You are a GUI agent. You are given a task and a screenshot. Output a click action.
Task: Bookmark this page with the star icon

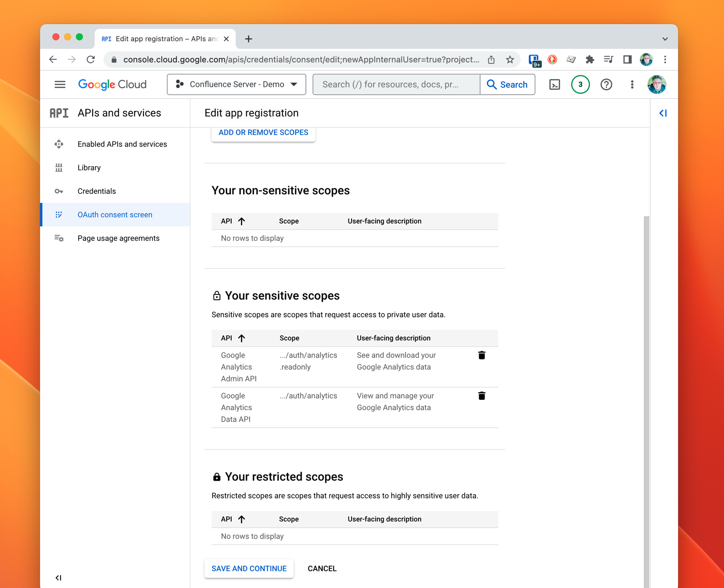click(510, 60)
